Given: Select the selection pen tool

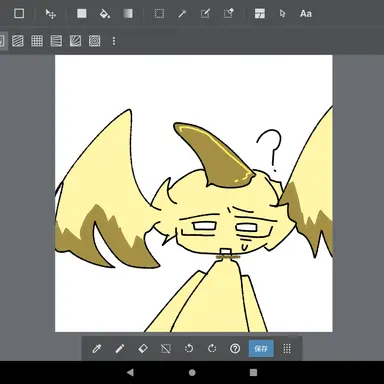Looking at the screenshot, I should tap(205, 14).
